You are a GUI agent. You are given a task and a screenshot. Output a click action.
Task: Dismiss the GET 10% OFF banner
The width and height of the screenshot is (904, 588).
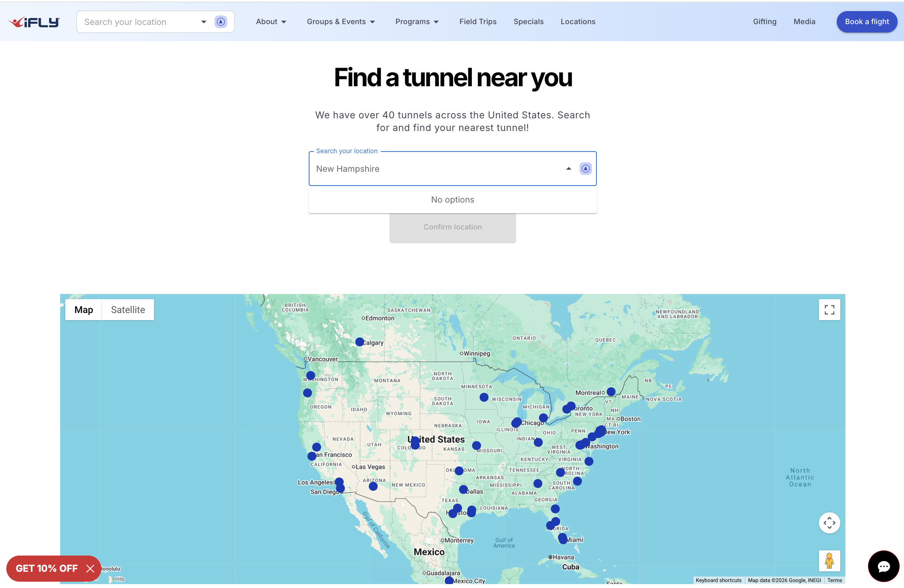click(x=90, y=569)
